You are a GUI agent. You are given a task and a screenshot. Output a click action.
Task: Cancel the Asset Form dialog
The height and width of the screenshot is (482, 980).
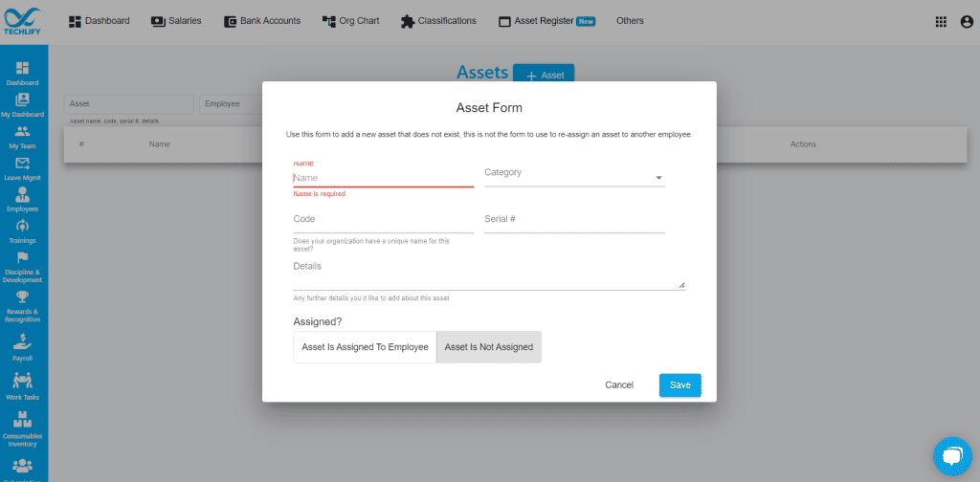pos(619,385)
